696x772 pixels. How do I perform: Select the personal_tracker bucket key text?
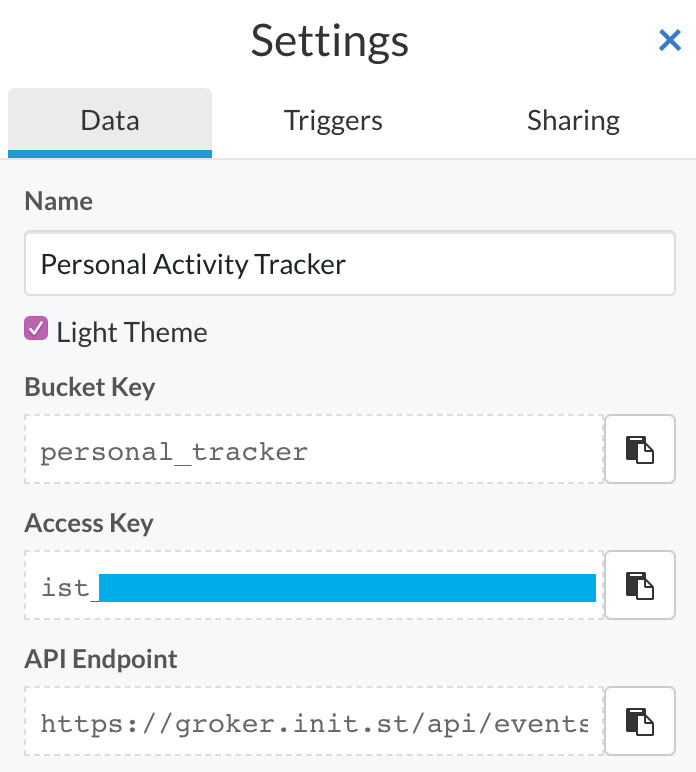pyautogui.click(x=174, y=452)
